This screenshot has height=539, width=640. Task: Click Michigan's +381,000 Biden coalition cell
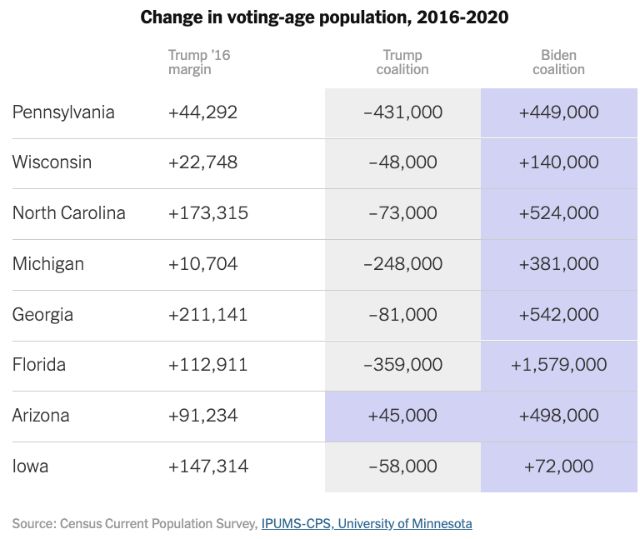coord(558,264)
